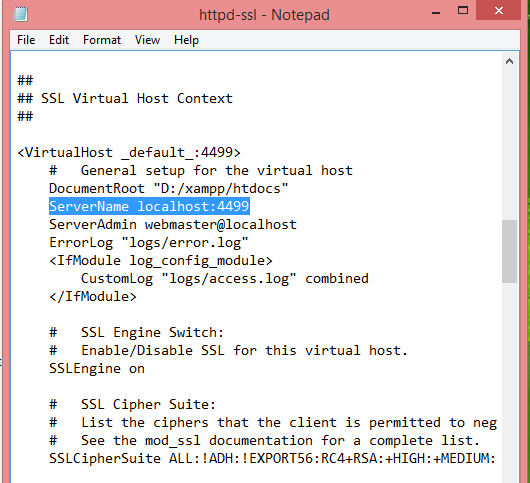Maximize the httpd-ssl Notepad window
The width and height of the screenshot is (530, 483).
tap(463, 10)
